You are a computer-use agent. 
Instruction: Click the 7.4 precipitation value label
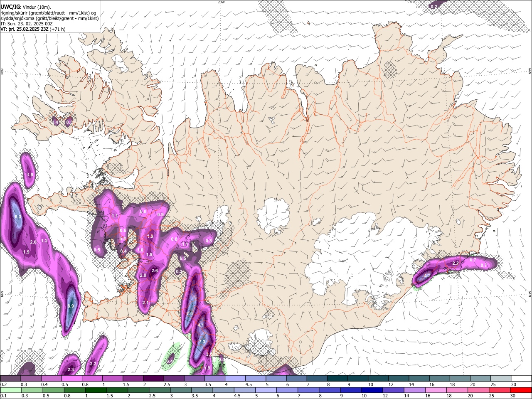click(190, 314)
